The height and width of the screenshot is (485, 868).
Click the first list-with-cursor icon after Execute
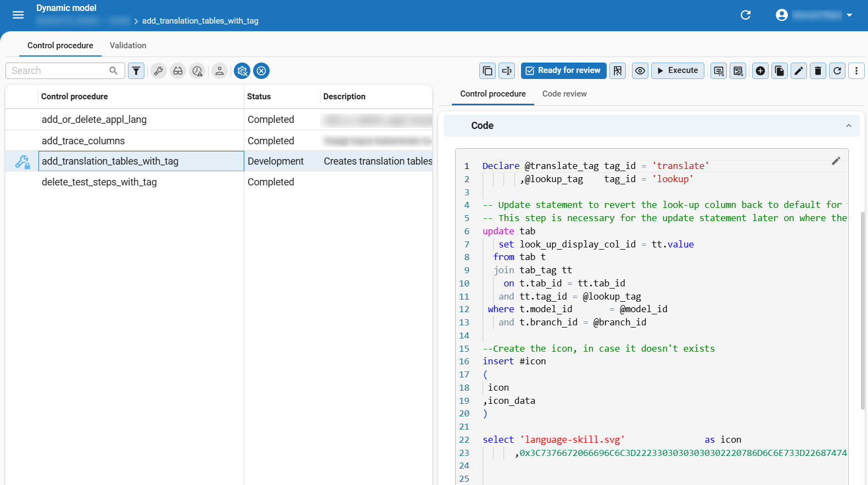(x=719, y=71)
